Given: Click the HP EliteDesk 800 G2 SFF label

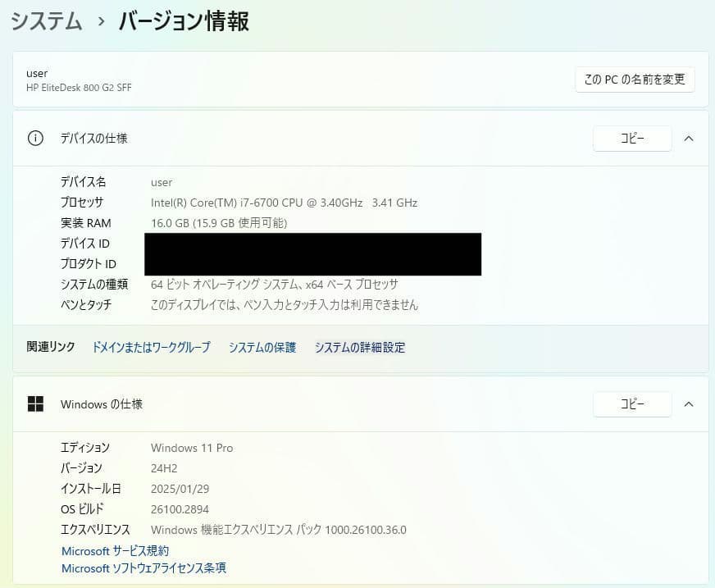Looking at the screenshot, I should pyautogui.click(x=79, y=87).
